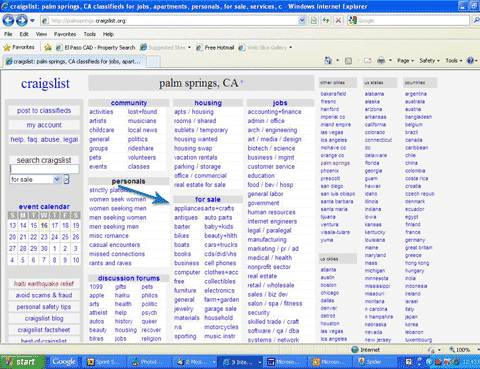
Task: Click the Windows start button
Action: click(x=22, y=362)
